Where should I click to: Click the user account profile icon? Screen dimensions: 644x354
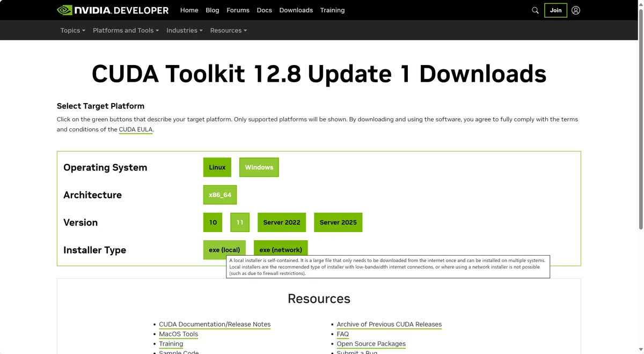pyautogui.click(x=576, y=10)
